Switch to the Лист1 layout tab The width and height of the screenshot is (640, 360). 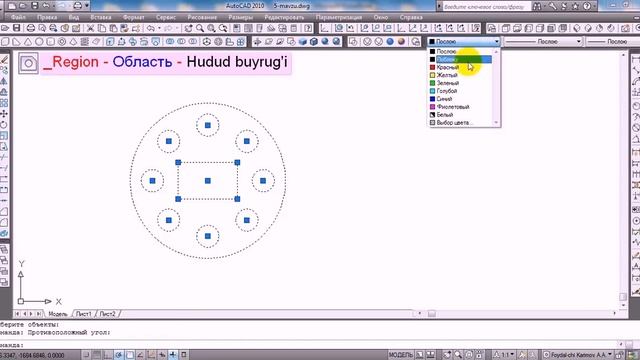pos(84,314)
